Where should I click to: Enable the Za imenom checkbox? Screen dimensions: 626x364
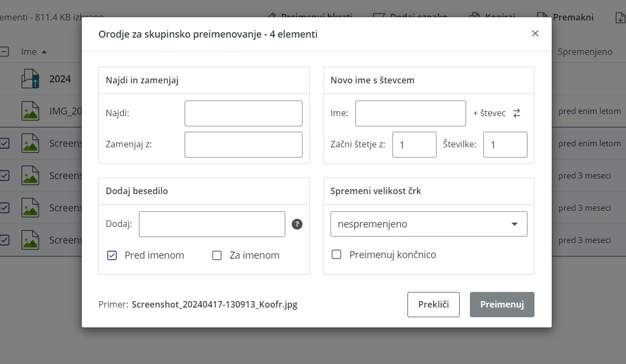pos(217,255)
